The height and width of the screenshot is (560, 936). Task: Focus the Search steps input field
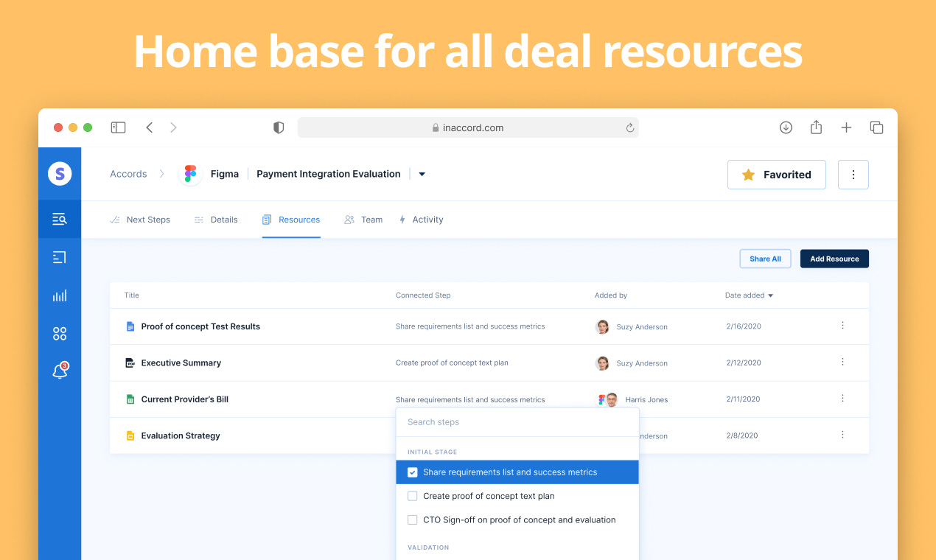[517, 422]
